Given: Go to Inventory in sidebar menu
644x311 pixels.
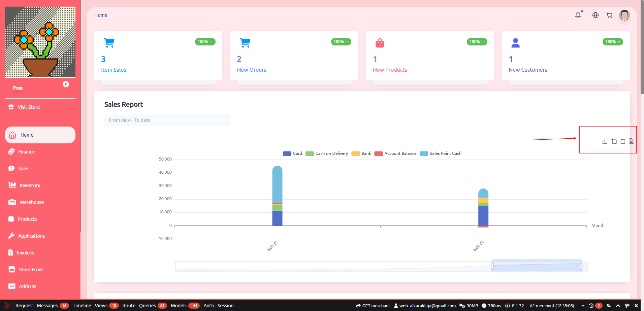Looking at the screenshot, I should (30, 185).
